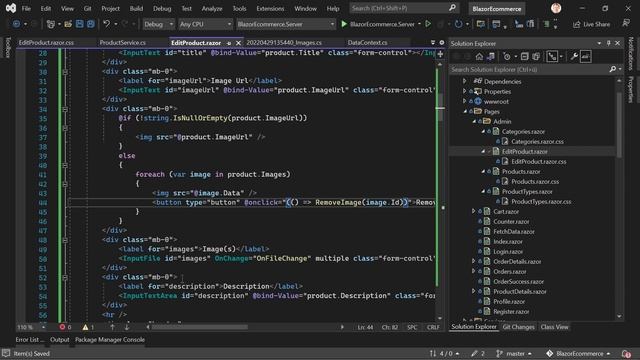Click the warning count indicator
The height and width of the screenshot is (360, 640).
88,327
